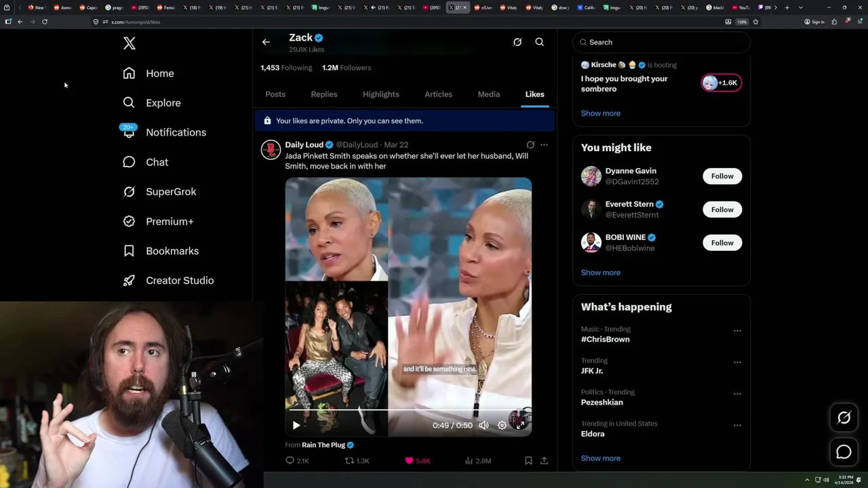Open the system tray volume icon
This screenshot has width=868, height=488.
(826, 480)
